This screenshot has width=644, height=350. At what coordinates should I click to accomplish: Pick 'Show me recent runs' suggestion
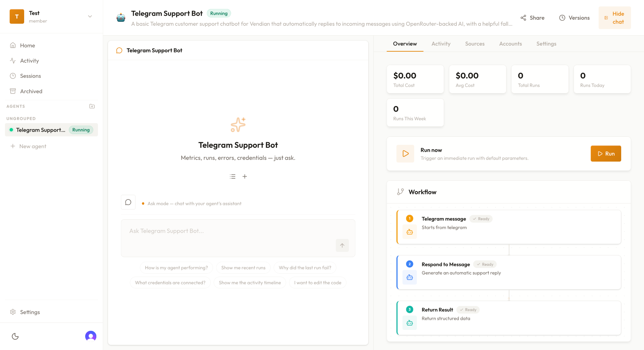[x=243, y=268]
